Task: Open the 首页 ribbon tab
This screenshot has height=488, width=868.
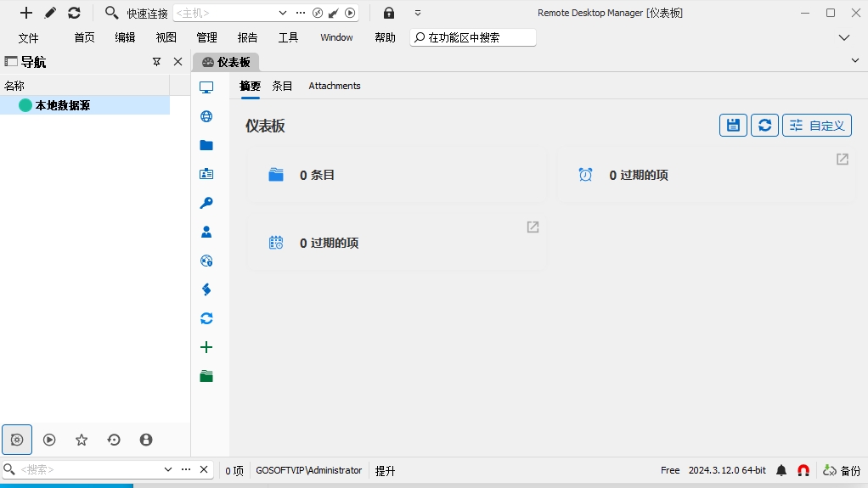Action: [x=84, y=37]
